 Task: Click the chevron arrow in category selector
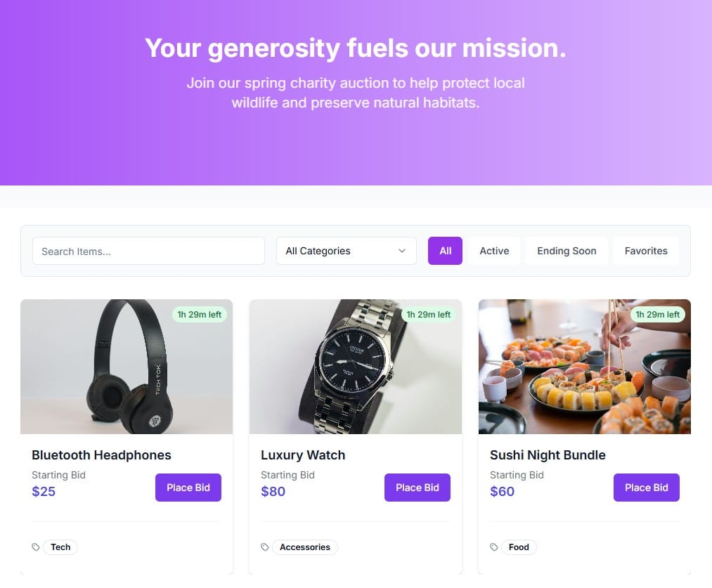tap(402, 251)
